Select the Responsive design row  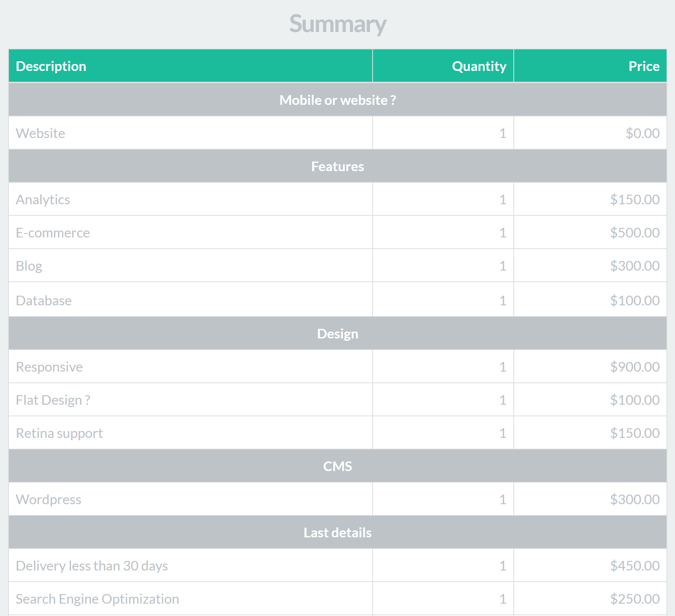pos(49,367)
